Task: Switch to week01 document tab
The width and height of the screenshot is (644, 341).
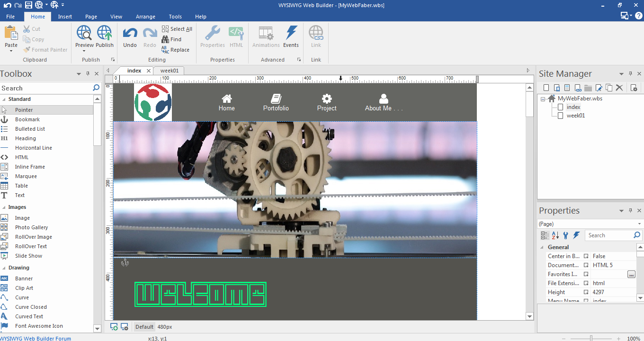Action: pyautogui.click(x=169, y=71)
